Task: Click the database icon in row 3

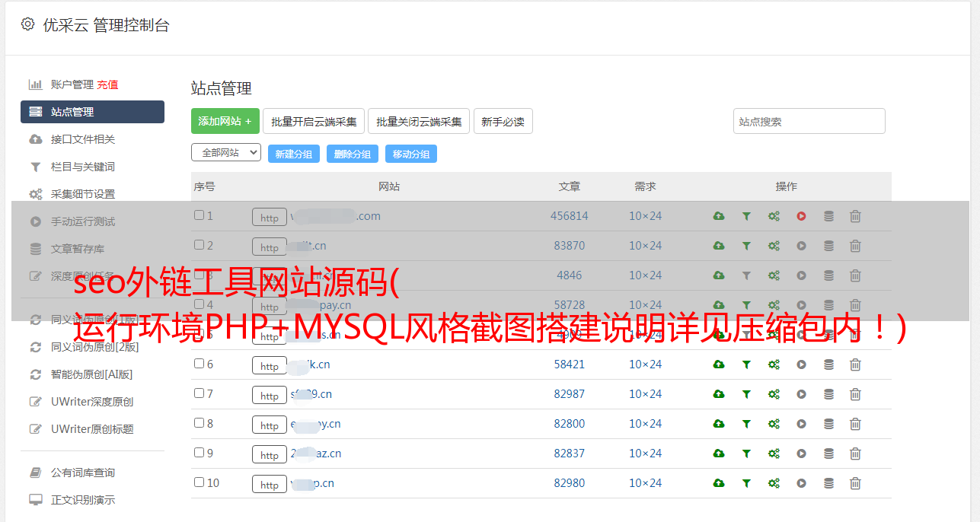Action: coord(828,275)
